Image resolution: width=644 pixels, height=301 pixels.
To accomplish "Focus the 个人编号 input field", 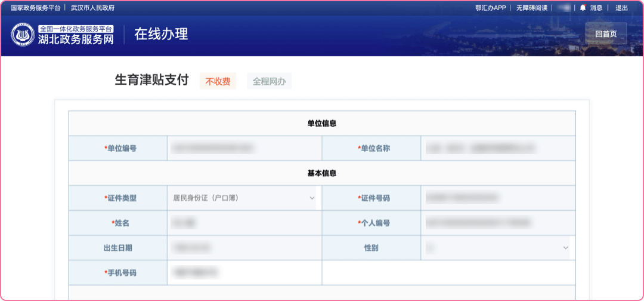I will pyautogui.click(x=497, y=223).
